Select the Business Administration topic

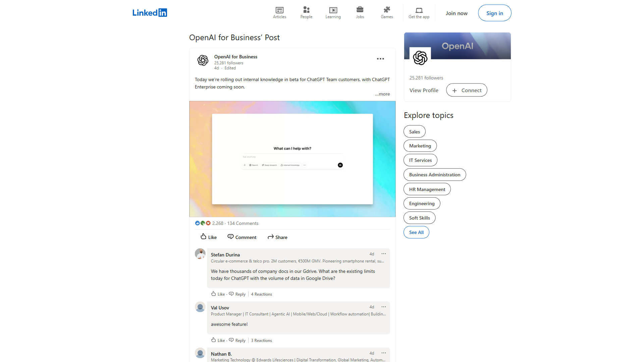(x=435, y=175)
